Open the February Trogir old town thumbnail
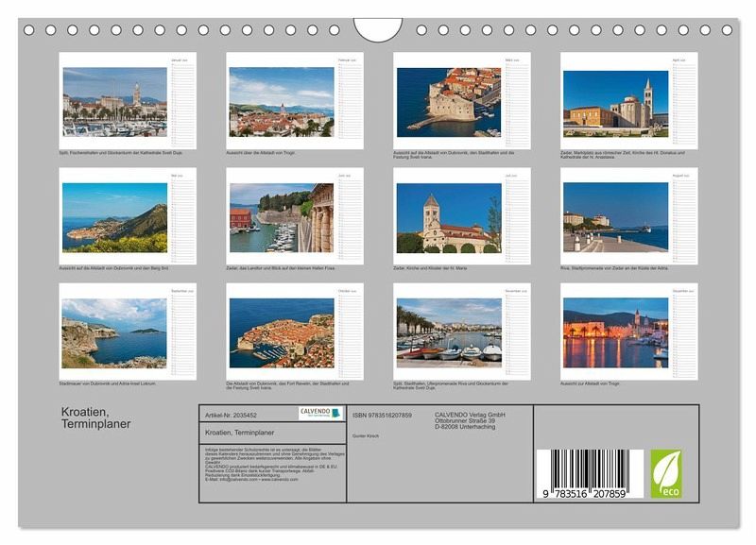Viewport: 756px width, 545px height. [x=281, y=101]
